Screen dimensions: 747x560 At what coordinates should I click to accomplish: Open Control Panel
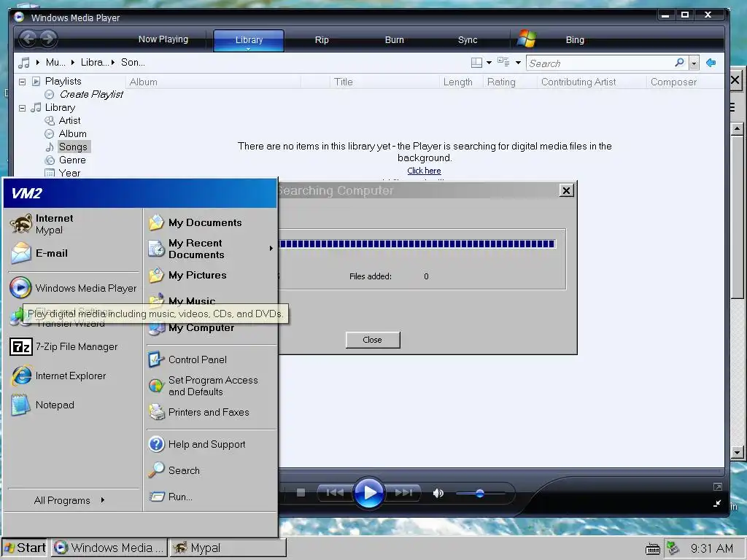pos(212,359)
